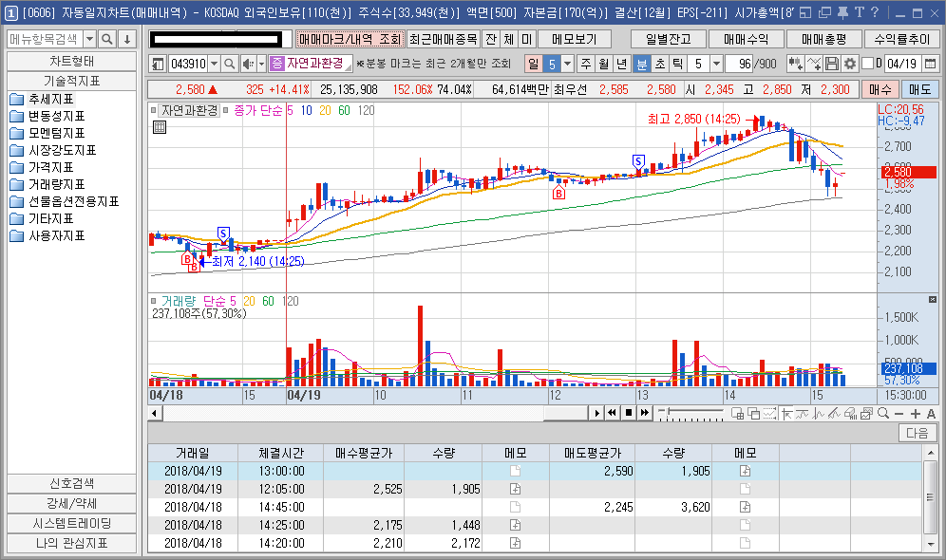Open the 신호검색 section tab
Screen dimensions: 946x560
point(72,483)
